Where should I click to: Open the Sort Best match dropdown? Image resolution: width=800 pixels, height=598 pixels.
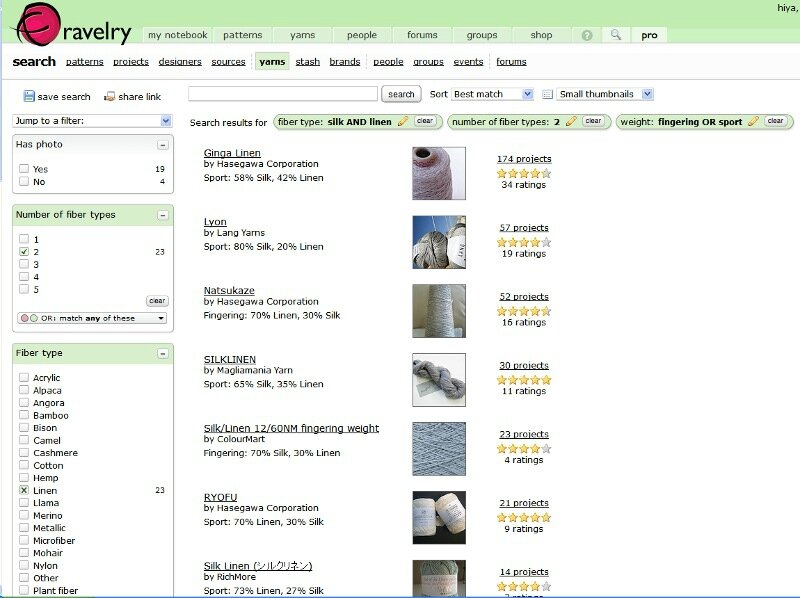pyautogui.click(x=492, y=94)
